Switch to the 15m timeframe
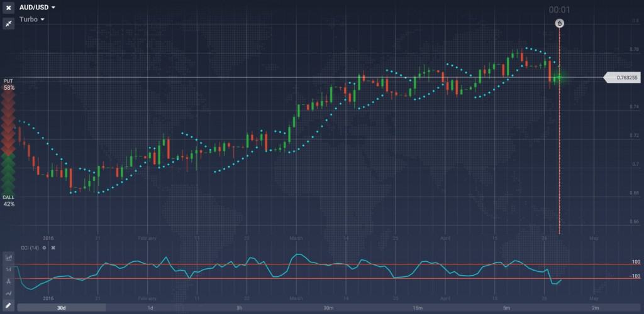 pos(418,308)
